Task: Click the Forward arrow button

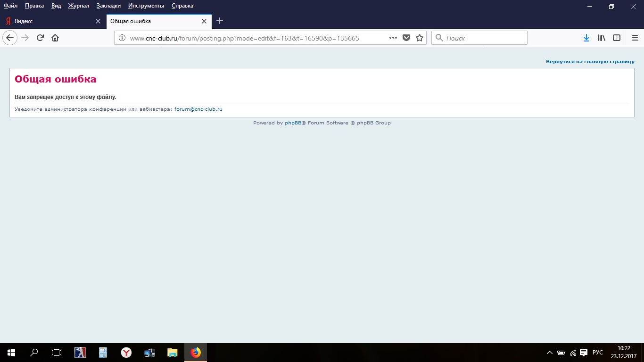Action: click(x=25, y=38)
